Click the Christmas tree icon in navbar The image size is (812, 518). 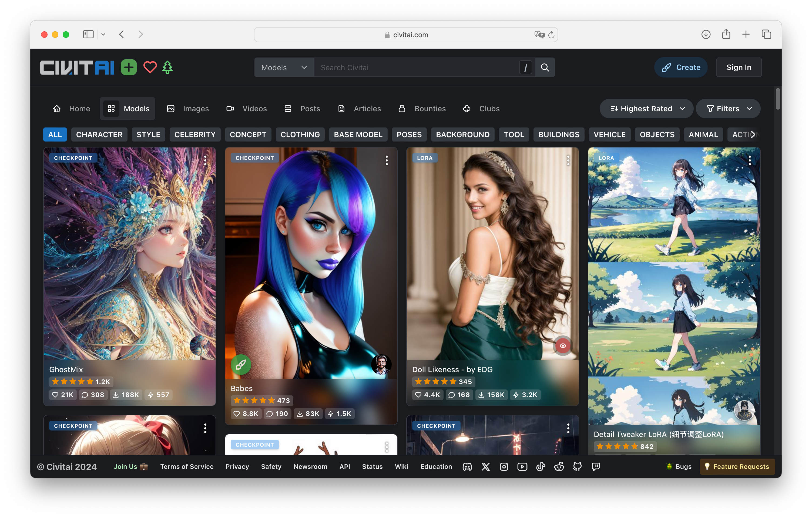[x=167, y=67]
